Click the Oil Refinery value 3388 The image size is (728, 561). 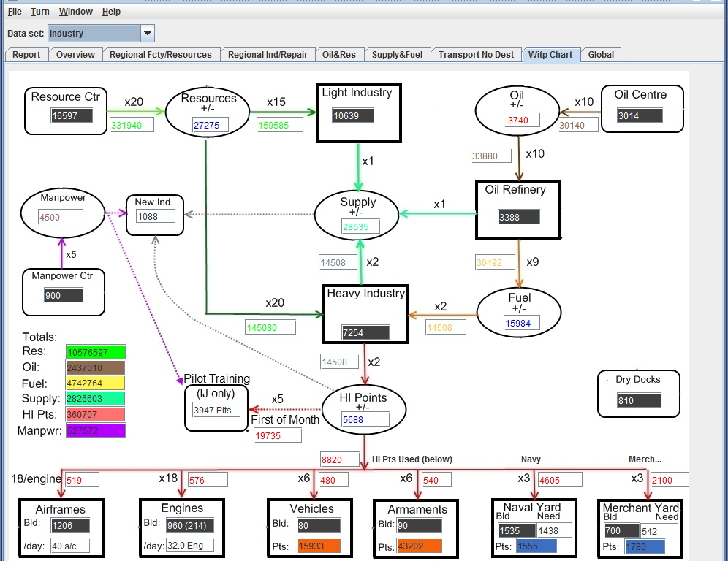coord(519,217)
